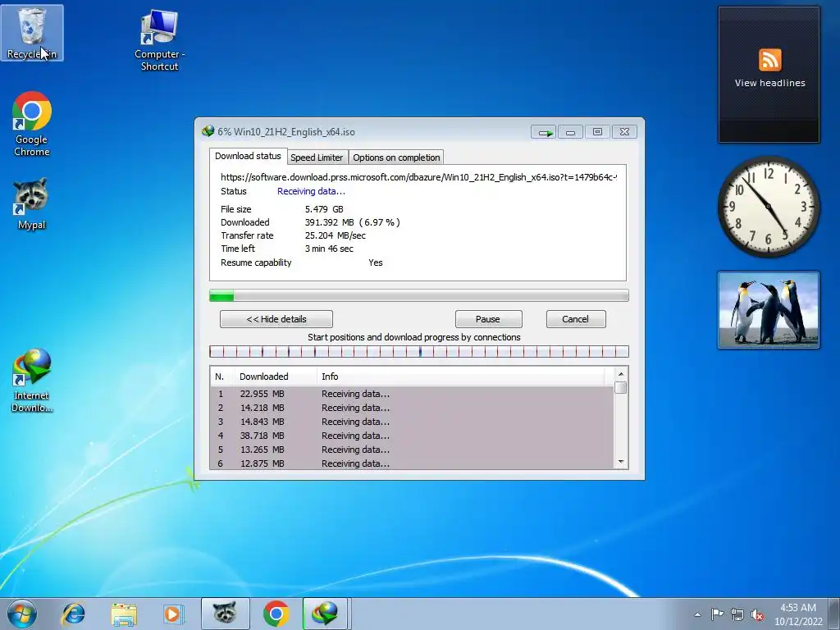Click the Downloaded column header

[x=276, y=377]
